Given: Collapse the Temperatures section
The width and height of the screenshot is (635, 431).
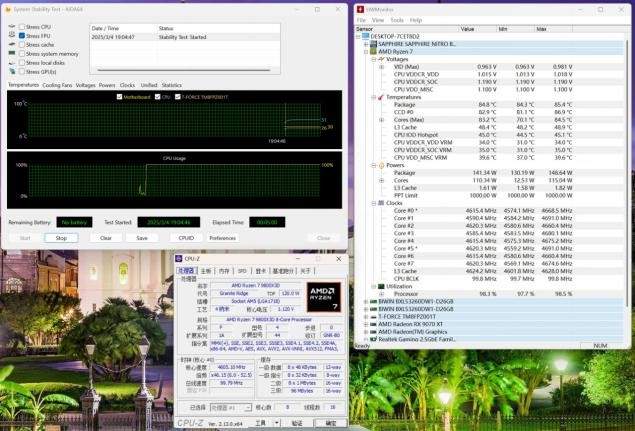Looking at the screenshot, I should click(373, 97).
